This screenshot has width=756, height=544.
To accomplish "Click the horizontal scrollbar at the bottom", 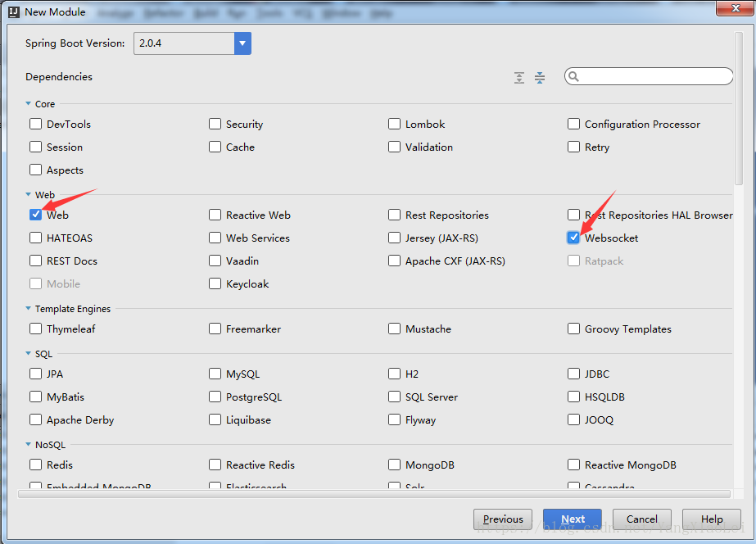I will click(374, 494).
